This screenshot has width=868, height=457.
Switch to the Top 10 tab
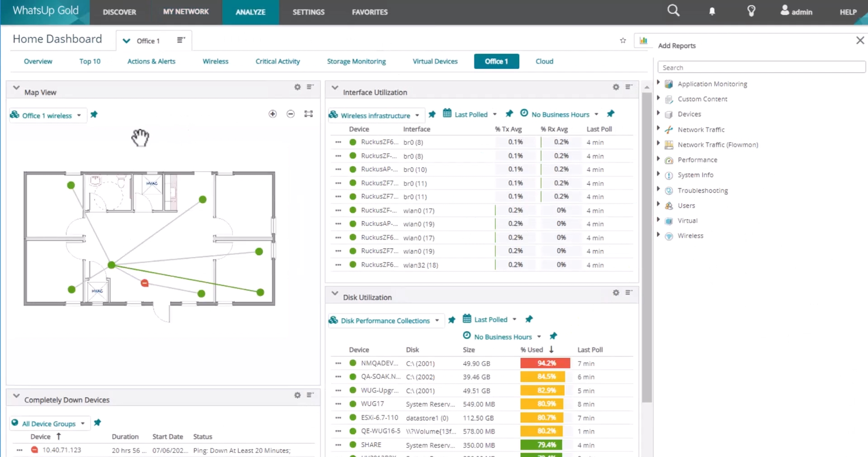click(x=90, y=61)
